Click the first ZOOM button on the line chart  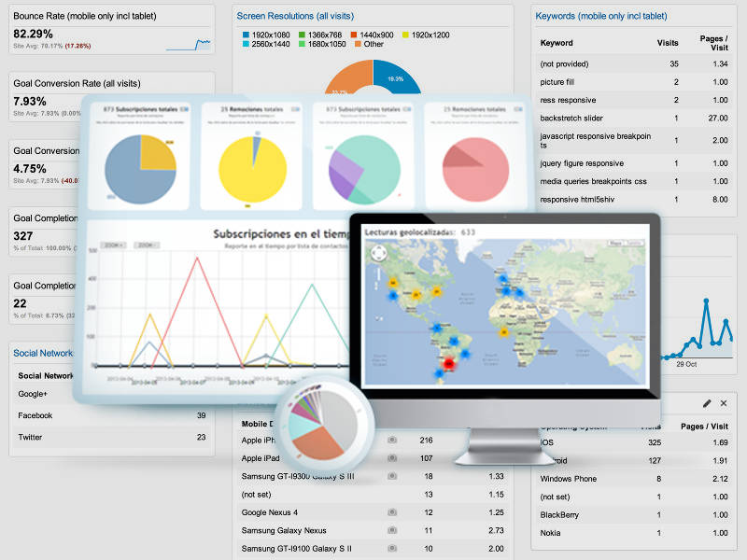115,245
